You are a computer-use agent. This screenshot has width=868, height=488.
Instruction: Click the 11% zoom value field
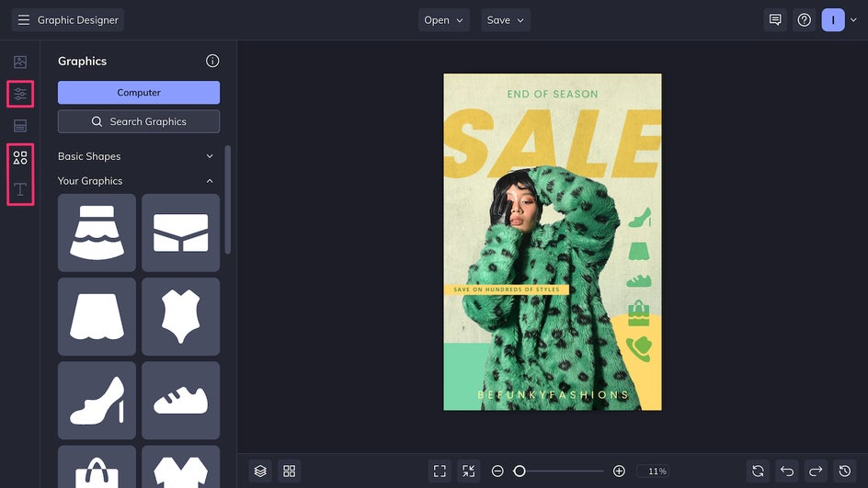(x=654, y=471)
